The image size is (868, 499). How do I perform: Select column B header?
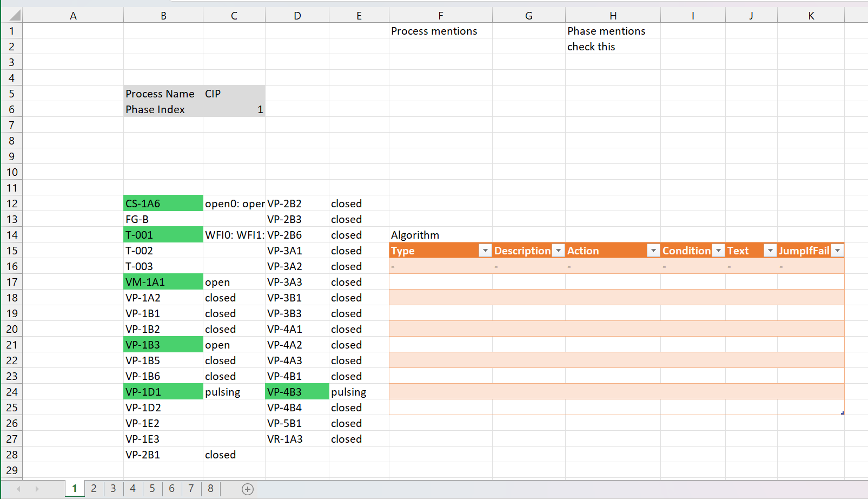pyautogui.click(x=163, y=16)
